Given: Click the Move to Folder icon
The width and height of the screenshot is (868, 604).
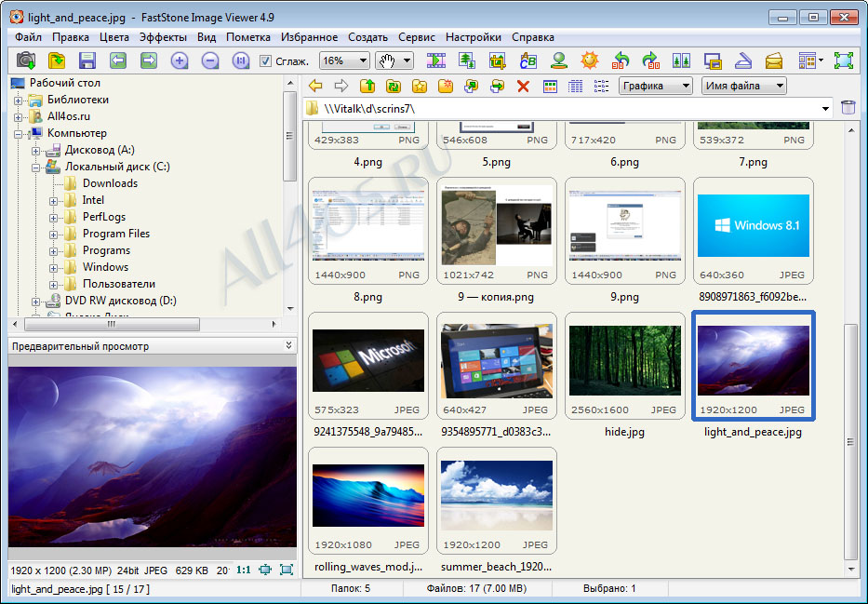Looking at the screenshot, I should pos(497,86).
